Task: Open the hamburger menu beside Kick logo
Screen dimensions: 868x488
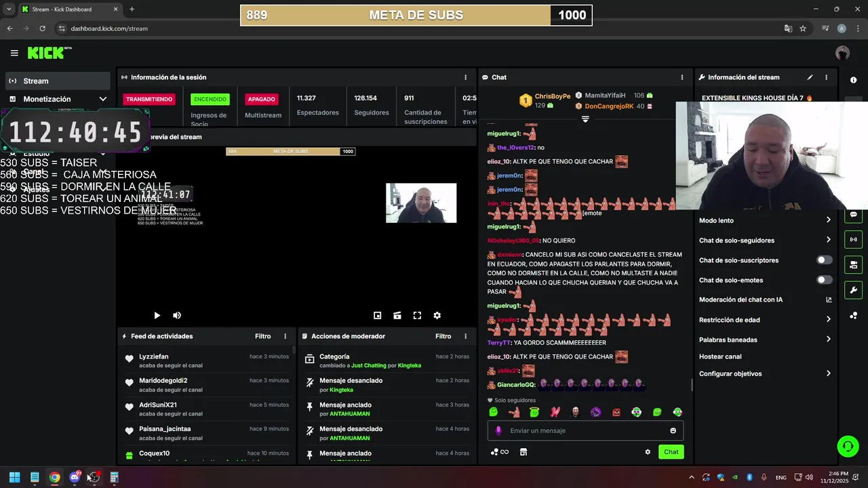Action: pyautogui.click(x=14, y=53)
